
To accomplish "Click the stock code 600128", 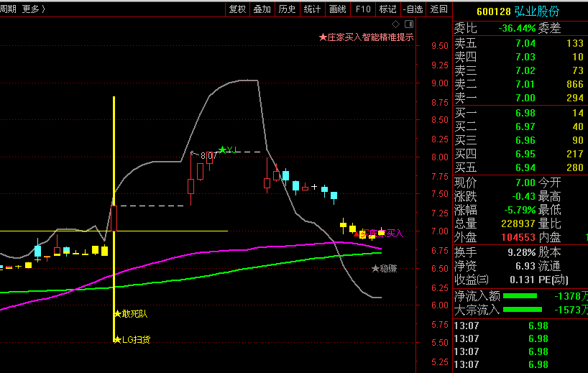I will (494, 11).
